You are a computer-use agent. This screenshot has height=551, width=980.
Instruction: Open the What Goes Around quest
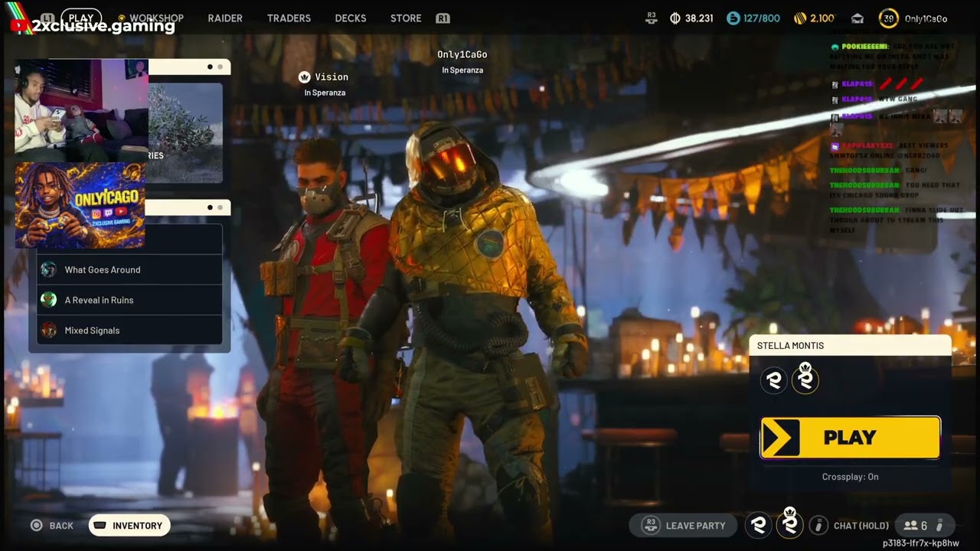coord(129,269)
